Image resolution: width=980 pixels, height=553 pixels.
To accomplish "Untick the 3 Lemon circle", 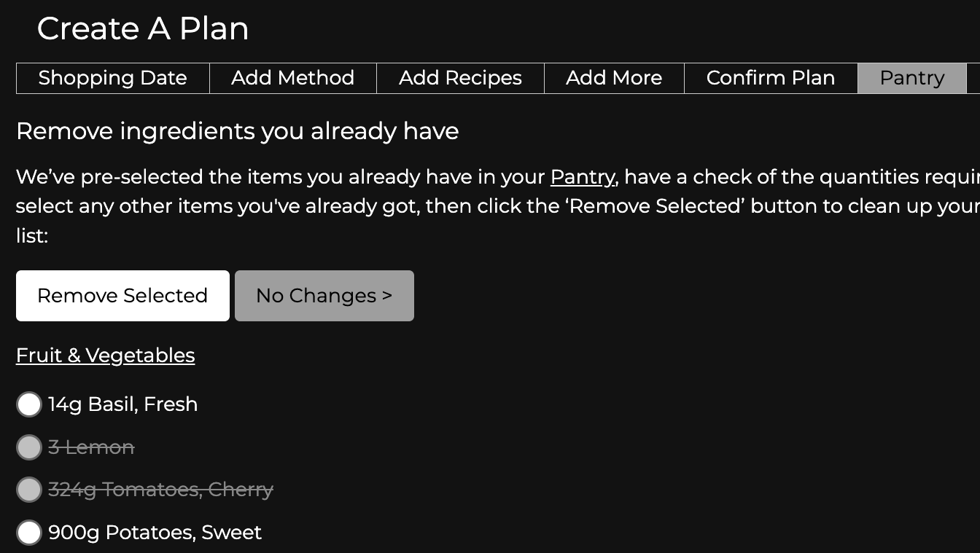I will point(29,447).
